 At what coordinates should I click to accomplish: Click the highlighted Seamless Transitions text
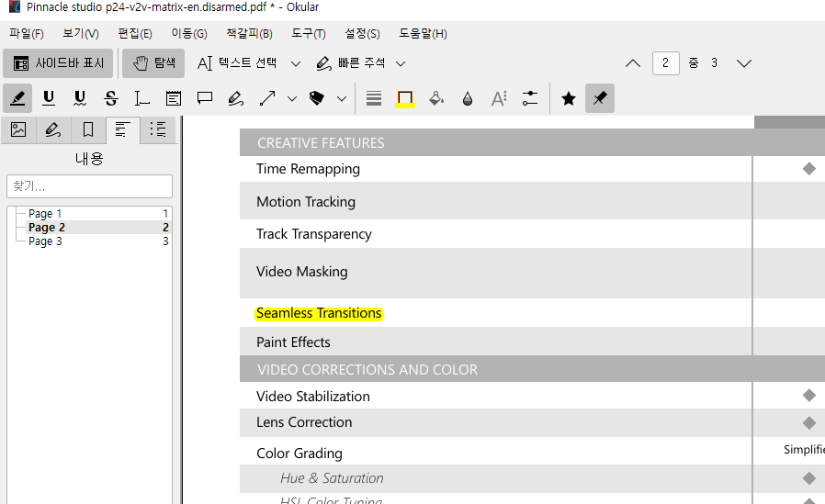319,313
